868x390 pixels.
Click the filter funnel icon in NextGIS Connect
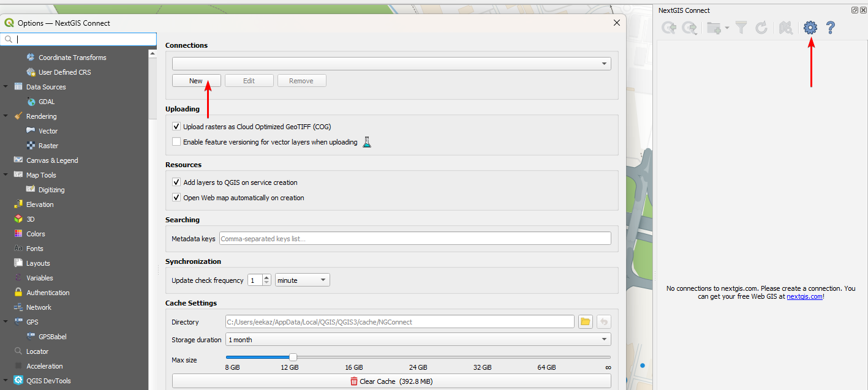pyautogui.click(x=741, y=28)
